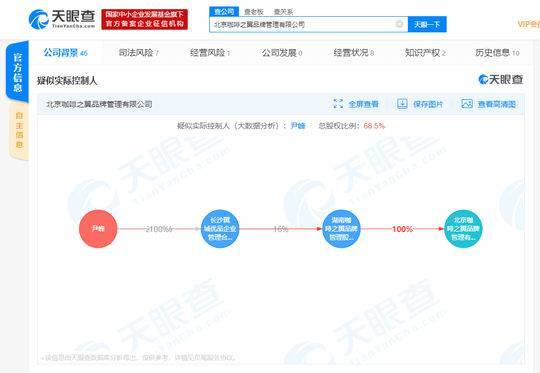Click the 保存图片 label

coord(428,104)
